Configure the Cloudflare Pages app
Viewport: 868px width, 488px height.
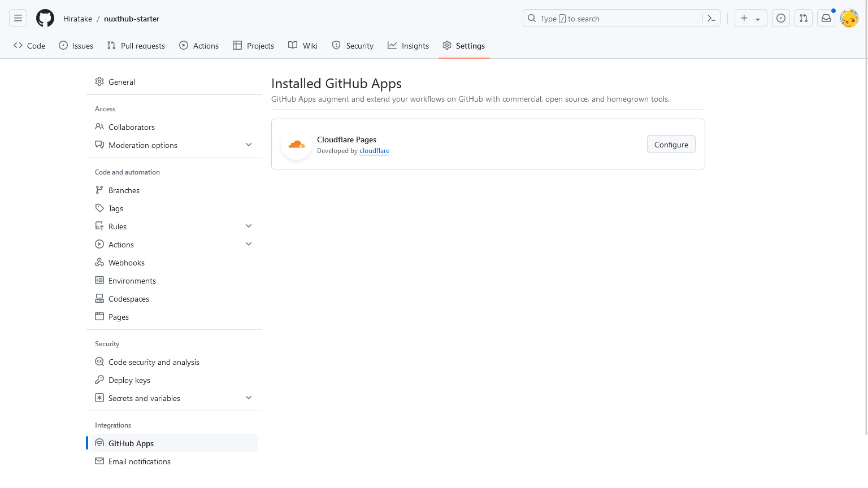[671, 145]
